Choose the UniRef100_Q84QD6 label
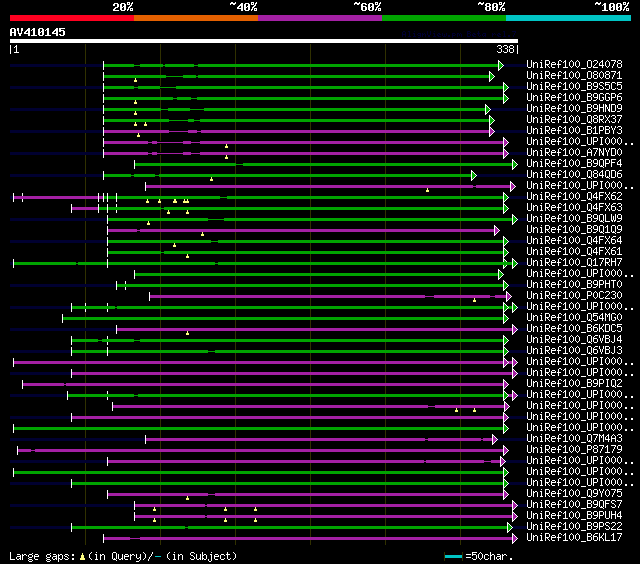 [x=574, y=175]
